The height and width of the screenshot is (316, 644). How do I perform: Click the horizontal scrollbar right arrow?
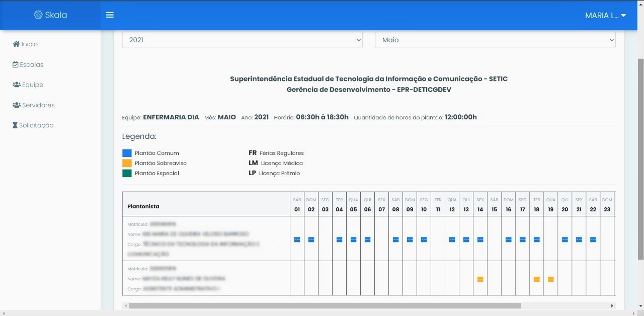pos(612,305)
